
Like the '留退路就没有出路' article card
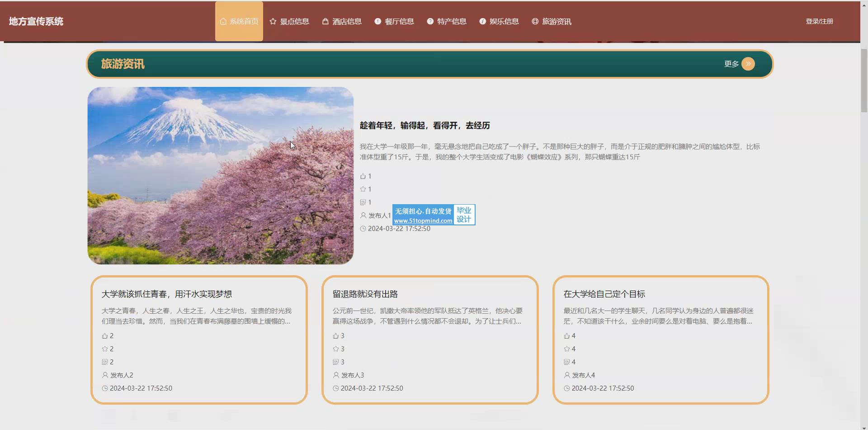click(336, 336)
